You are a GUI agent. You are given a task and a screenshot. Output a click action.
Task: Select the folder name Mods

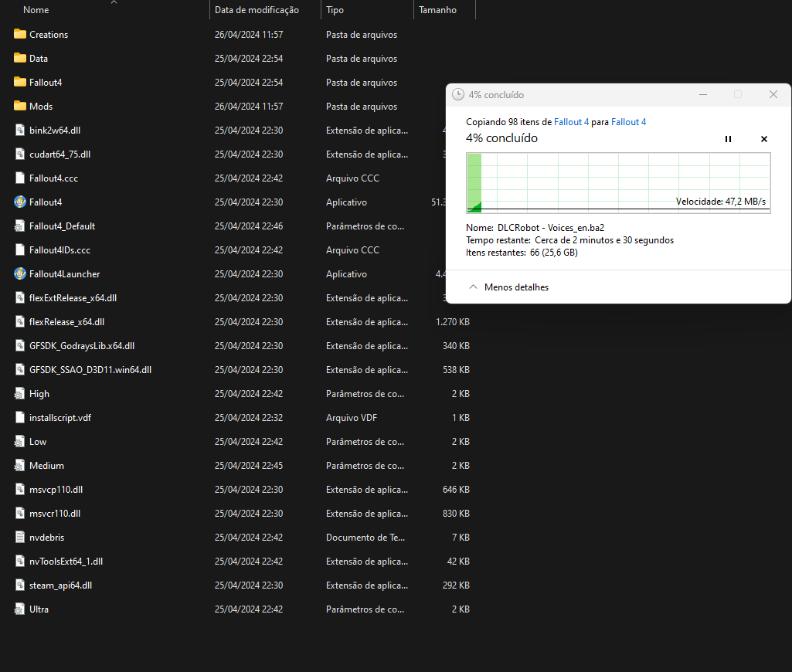(x=41, y=106)
